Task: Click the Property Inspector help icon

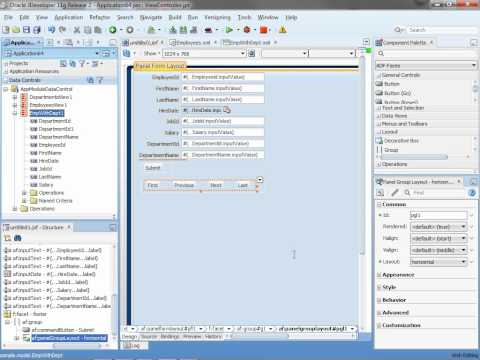Action: [472, 193]
